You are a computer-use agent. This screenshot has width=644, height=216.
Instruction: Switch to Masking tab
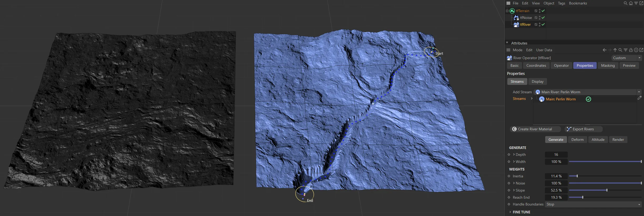point(608,65)
